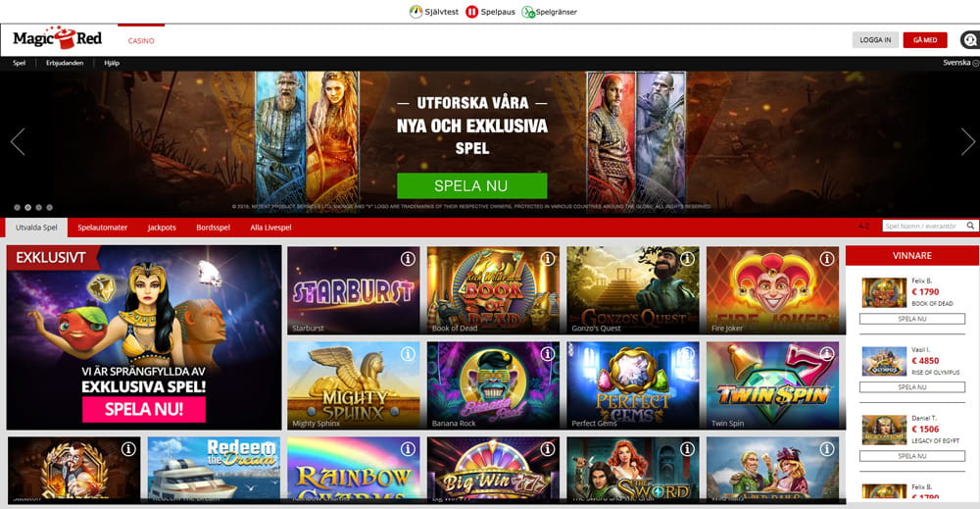
Task: Click the red Spelpaus pause icon
Action: pyautogui.click(x=472, y=12)
